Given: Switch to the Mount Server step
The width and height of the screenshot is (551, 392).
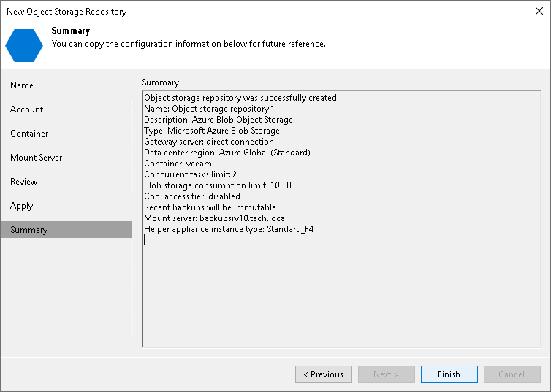Looking at the screenshot, I should (x=37, y=158).
